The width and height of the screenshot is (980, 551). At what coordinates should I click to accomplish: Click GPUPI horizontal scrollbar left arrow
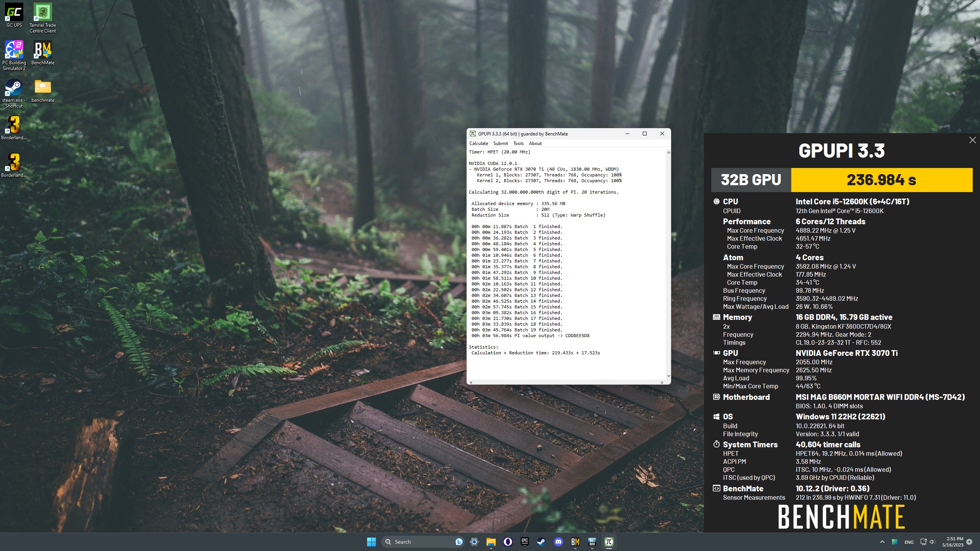click(471, 382)
